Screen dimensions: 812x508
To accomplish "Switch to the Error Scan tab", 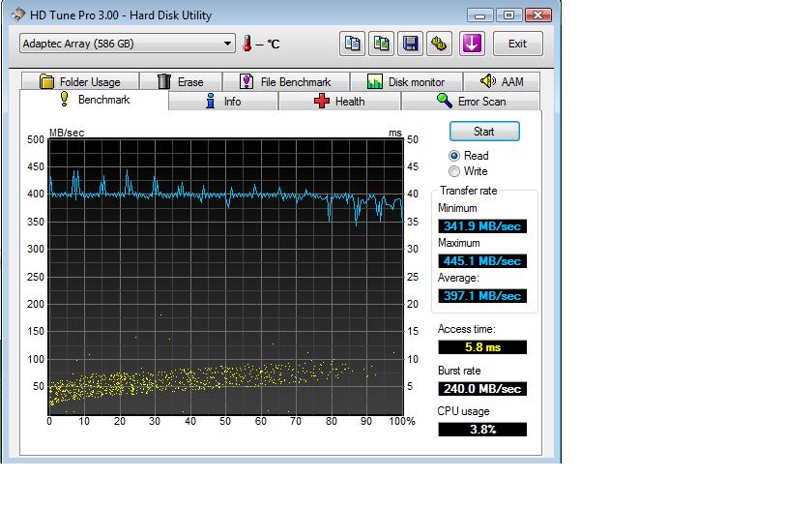I will [x=472, y=101].
